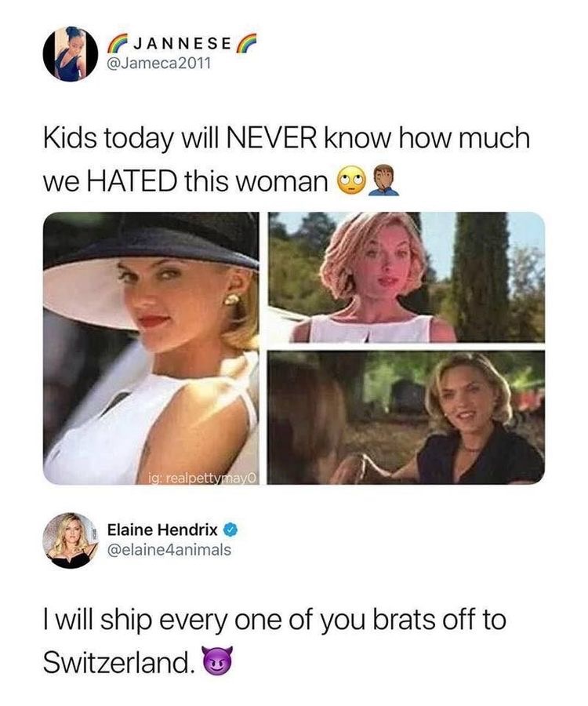Open Elaine Hendrix's profile picture
The width and height of the screenshot is (588, 706).
coord(71,540)
